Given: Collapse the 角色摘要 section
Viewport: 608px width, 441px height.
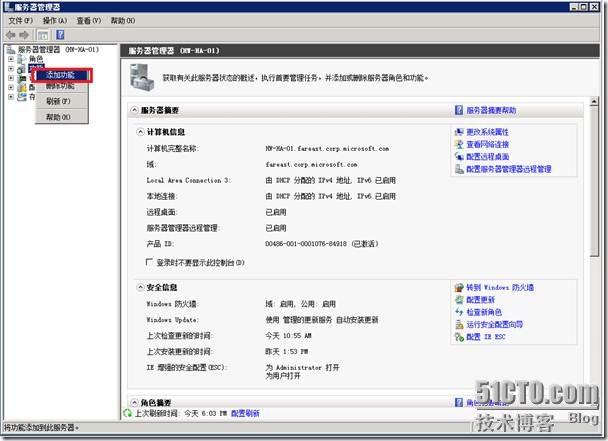Looking at the screenshot, I should 134,403.
